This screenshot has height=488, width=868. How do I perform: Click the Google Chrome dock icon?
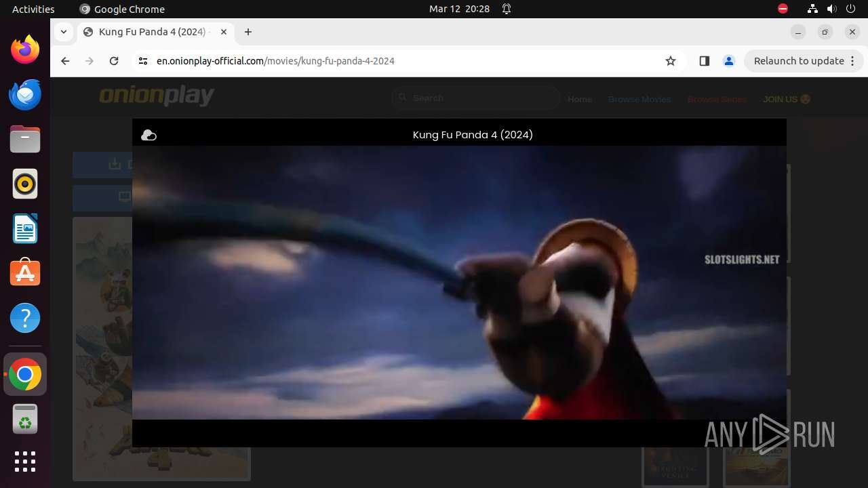pos(25,374)
